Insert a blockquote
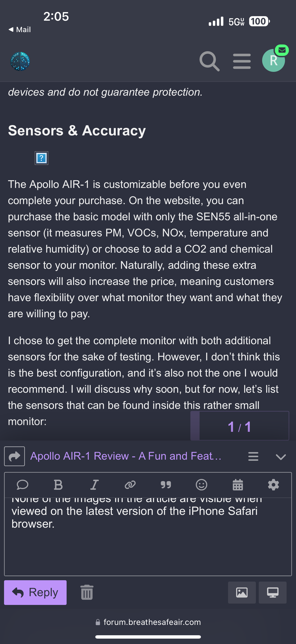Image resolution: width=296 pixels, height=644 pixels. 166,485
